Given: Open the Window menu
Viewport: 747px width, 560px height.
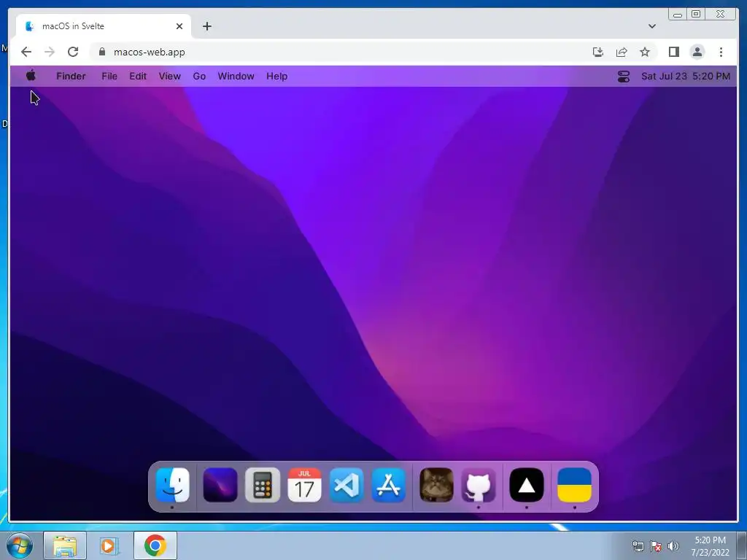Looking at the screenshot, I should click(236, 76).
